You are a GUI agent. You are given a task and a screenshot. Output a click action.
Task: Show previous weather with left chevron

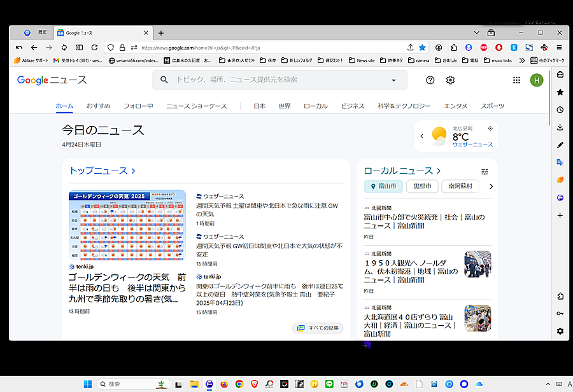tap(421, 136)
